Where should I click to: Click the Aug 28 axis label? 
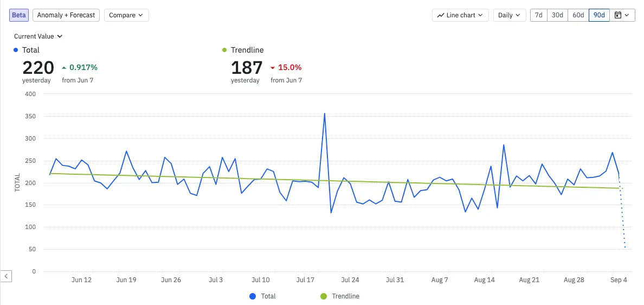tap(574, 280)
